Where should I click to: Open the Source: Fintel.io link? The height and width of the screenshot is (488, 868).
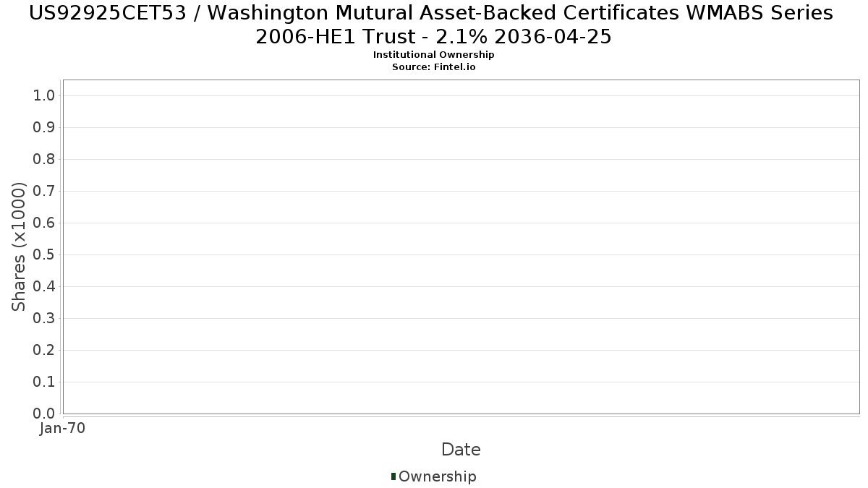click(433, 67)
